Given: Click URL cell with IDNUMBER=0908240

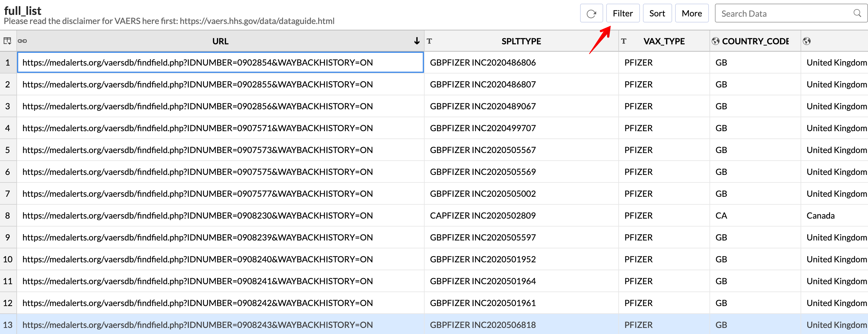Looking at the screenshot, I should click(x=220, y=259).
